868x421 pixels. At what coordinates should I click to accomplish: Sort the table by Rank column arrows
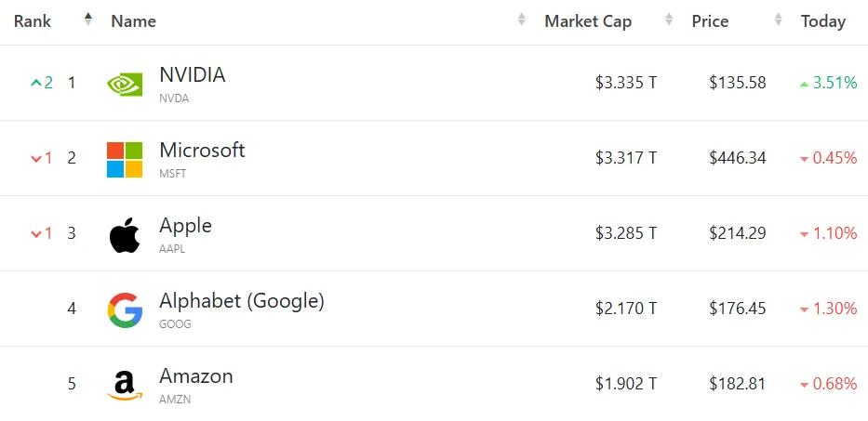pyautogui.click(x=88, y=20)
